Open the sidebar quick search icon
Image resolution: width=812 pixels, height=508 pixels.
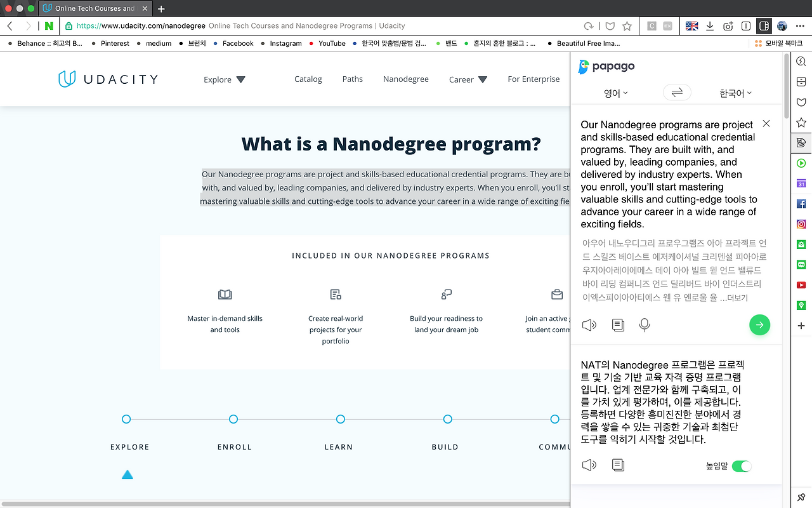click(x=801, y=62)
